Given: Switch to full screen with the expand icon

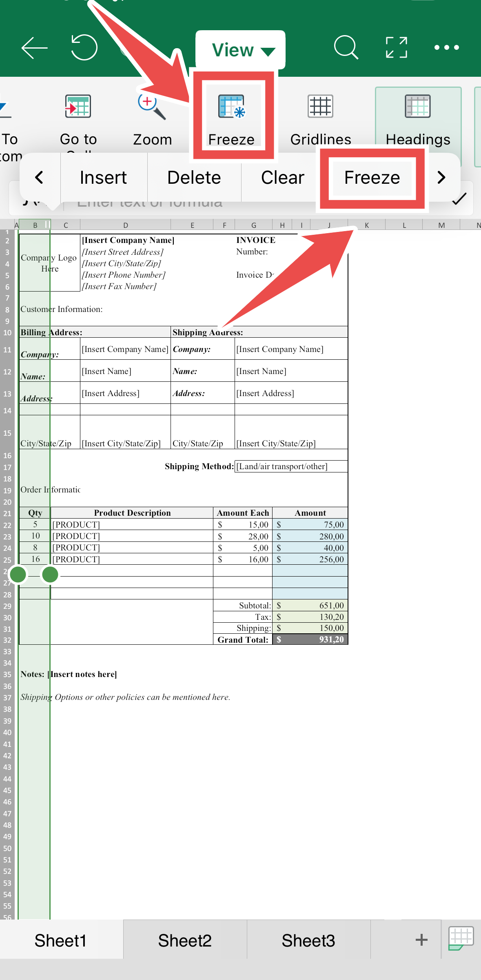Looking at the screenshot, I should click(397, 47).
